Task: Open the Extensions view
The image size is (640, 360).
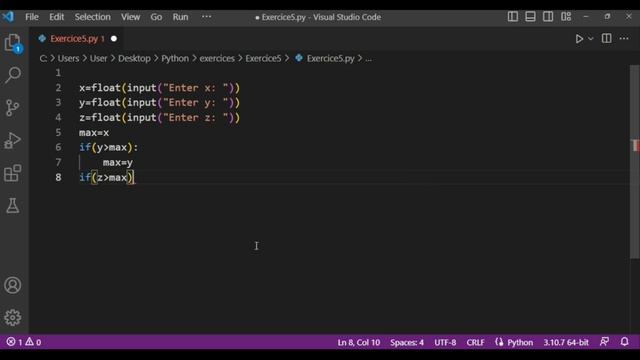Action: 13,173
